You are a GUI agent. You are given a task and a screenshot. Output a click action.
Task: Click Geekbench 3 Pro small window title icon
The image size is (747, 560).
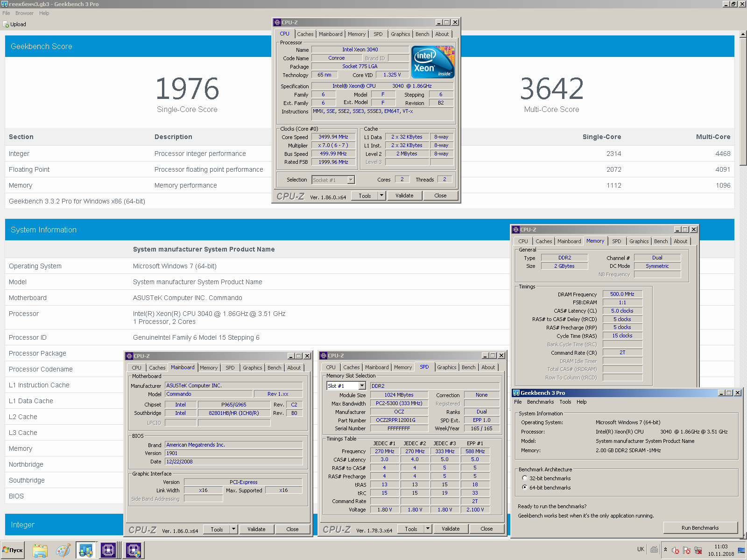516,393
